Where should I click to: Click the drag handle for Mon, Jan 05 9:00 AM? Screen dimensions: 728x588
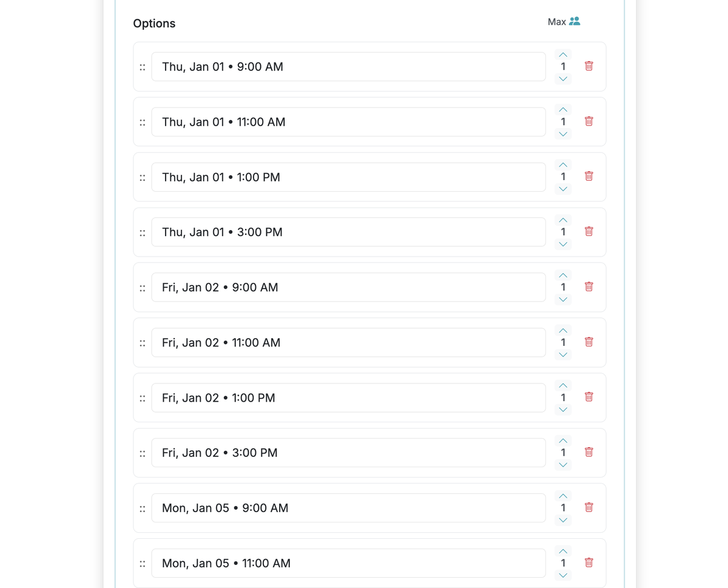click(143, 508)
